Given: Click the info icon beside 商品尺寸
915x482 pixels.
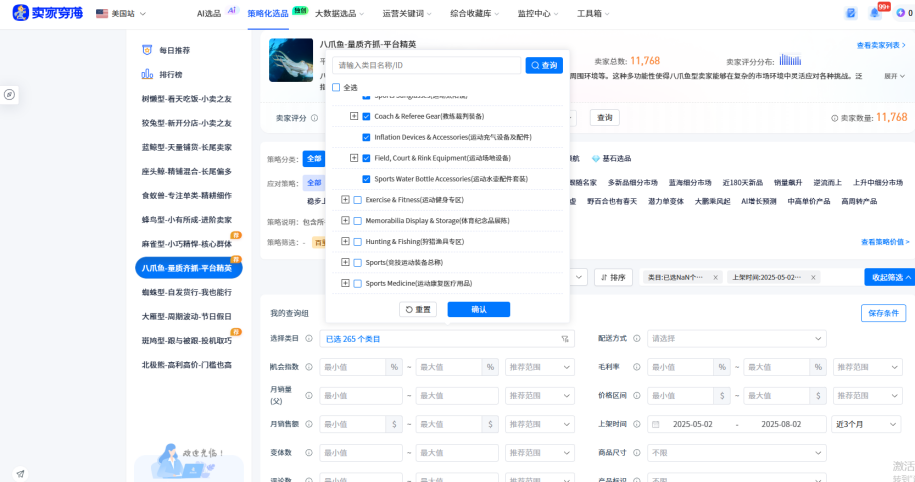Looking at the screenshot, I should (637, 453).
